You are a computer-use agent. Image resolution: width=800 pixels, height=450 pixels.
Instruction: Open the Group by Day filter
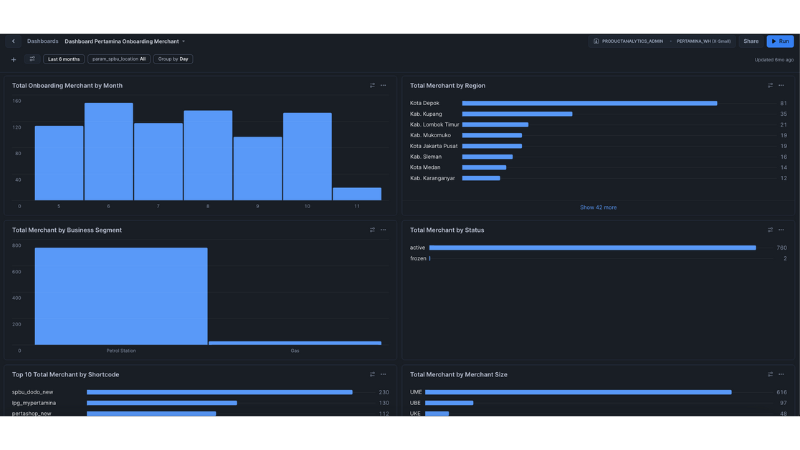coord(173,59)
